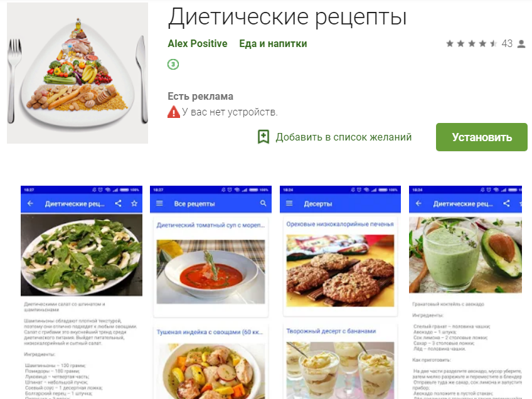Click hamburger menu icon beside Все рецепты
The height and width of the screenshot is (399, 532).
tap(159, 203)
